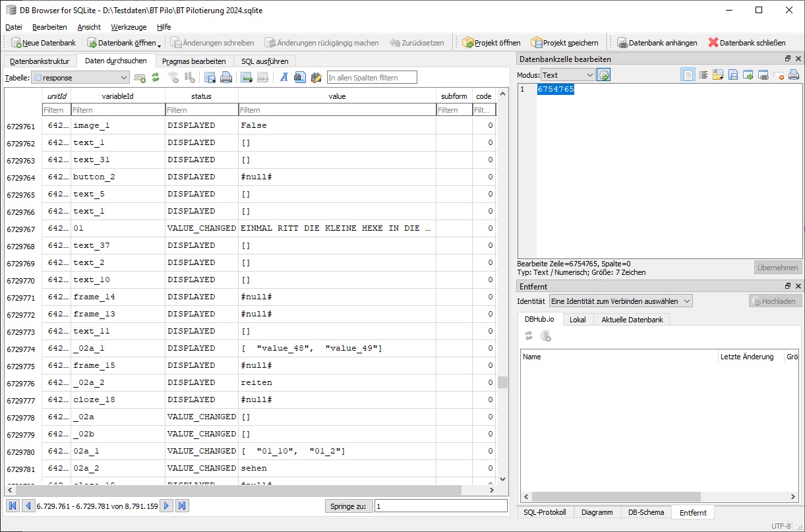
Task: Click the print table icon in browse toolbar
Action: coord(226,78)
